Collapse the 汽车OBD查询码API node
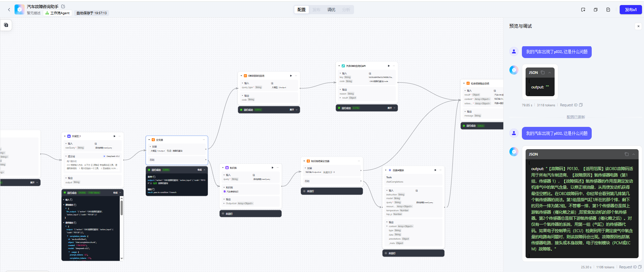The image size is (644, 272). pyautogui.click(x=339, y=66)
